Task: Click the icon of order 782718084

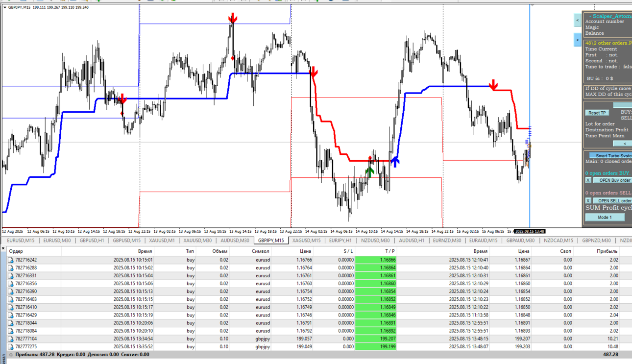Action: point(11,331)
